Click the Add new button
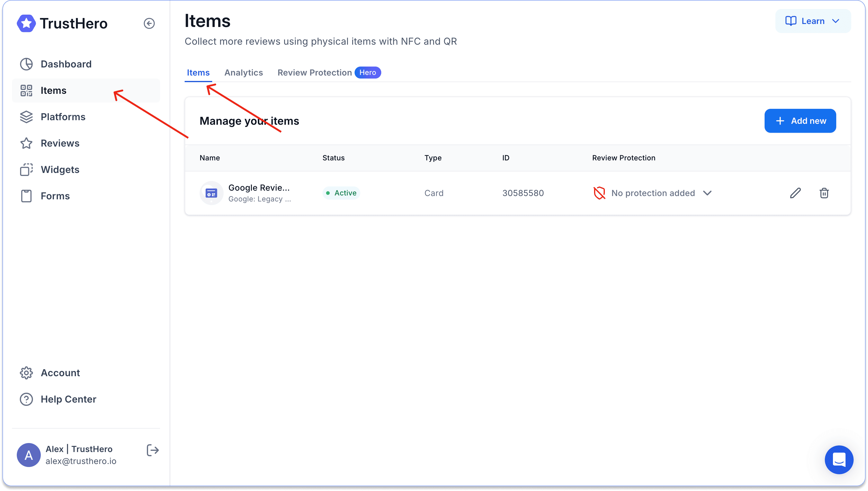Viewport: 868px width, 491px height. coord(800,121)
